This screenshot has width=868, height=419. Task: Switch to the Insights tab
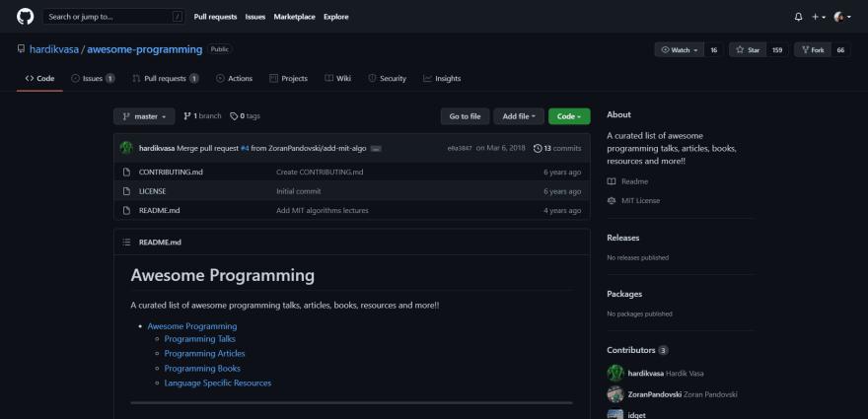pyautogui.click(x=442, y=79)
